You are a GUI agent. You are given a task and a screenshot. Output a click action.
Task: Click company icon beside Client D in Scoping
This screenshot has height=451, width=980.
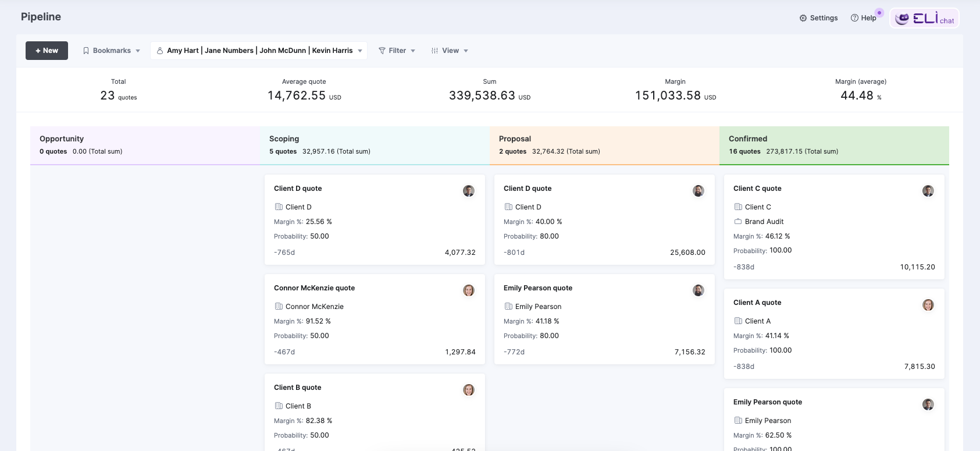[x=279, y=207]
